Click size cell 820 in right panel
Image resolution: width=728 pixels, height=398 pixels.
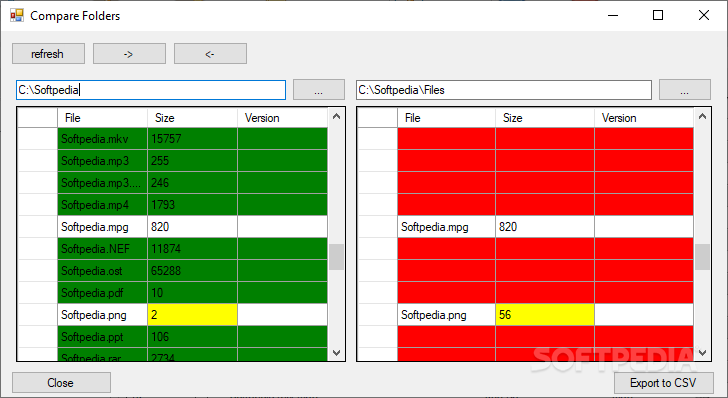coord(545,227)
